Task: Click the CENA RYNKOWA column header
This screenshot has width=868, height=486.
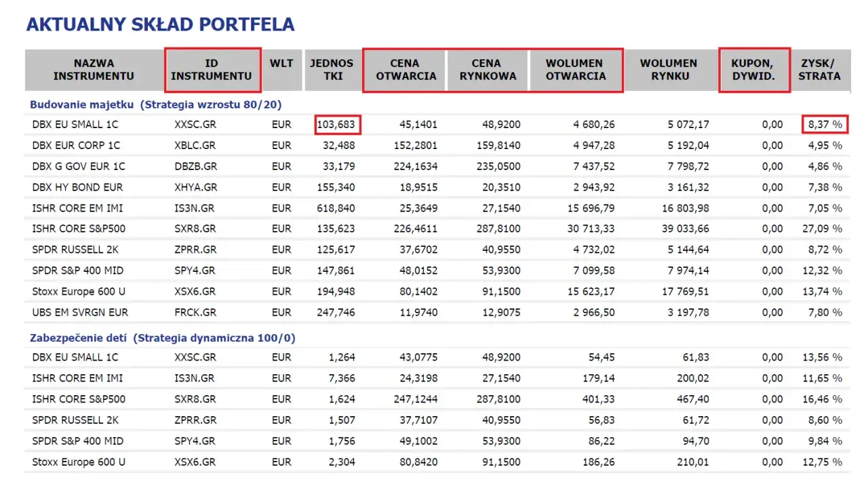Action: (488, 70)
